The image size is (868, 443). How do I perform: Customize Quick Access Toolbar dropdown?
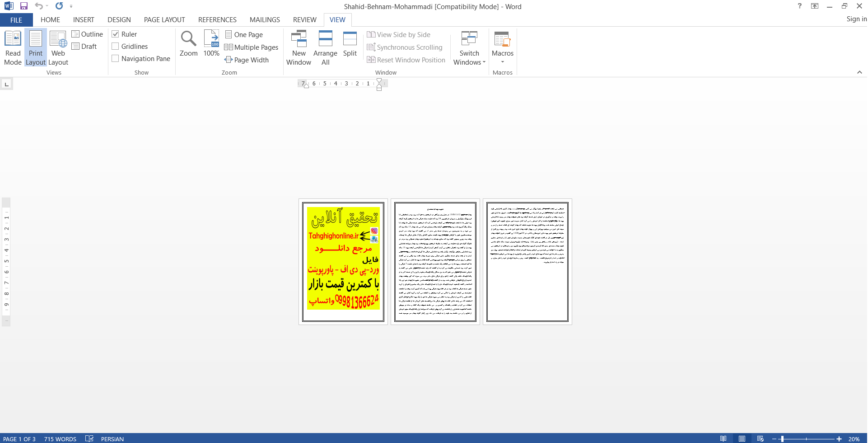pyautogui.click(x=71, y=6)
